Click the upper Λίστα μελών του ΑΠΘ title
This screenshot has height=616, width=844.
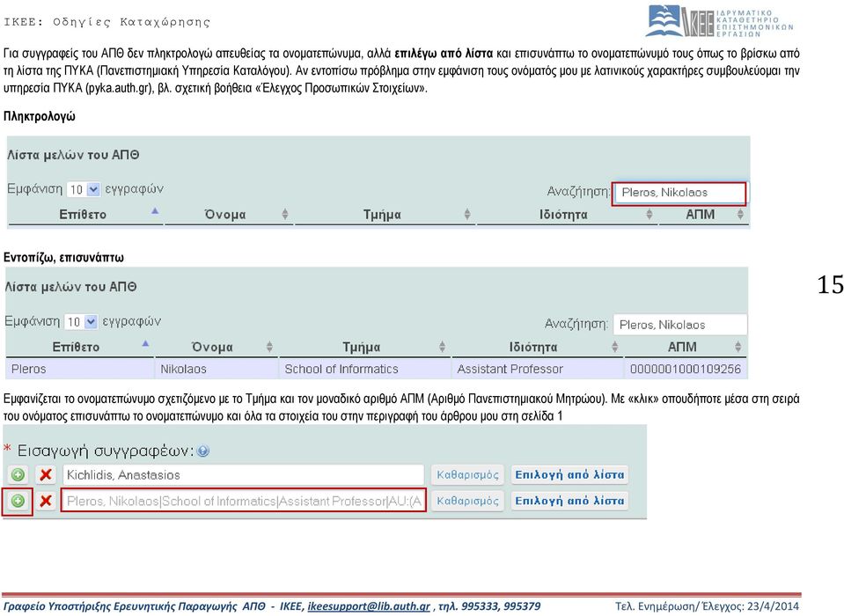tap(73, 155)
